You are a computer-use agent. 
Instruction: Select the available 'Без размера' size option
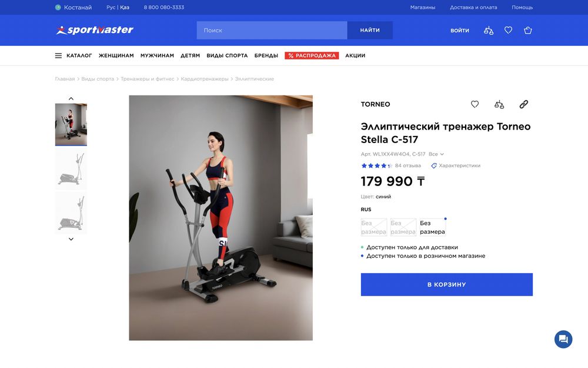click(x=432, y=227)
